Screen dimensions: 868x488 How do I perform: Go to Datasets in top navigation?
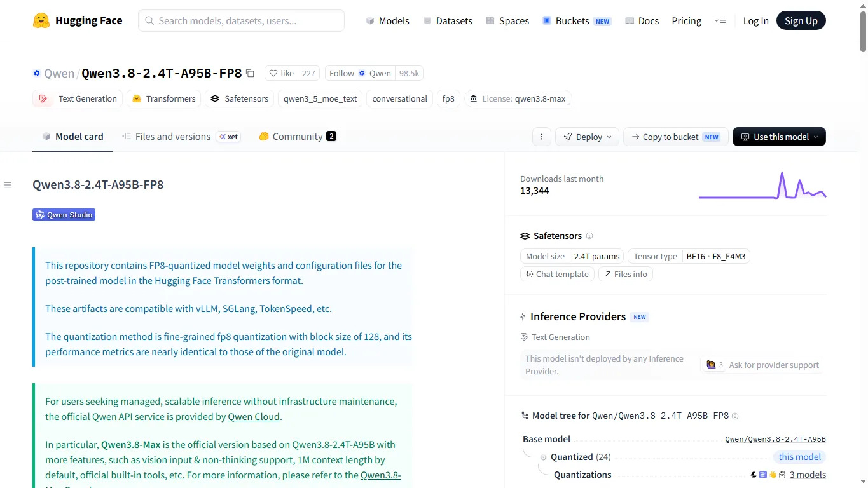[448, 21]
